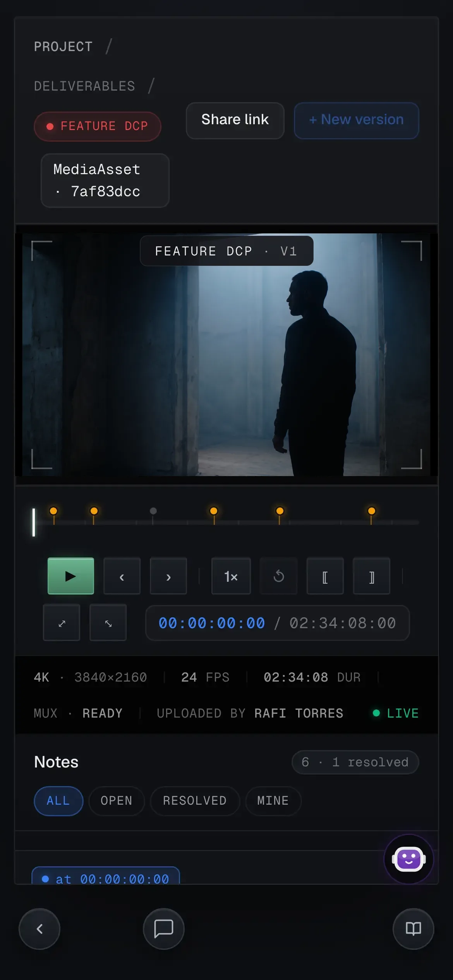Click uploader name RAFI TORRES
Viewport: 453px width, 980px height.
(299, 713)
